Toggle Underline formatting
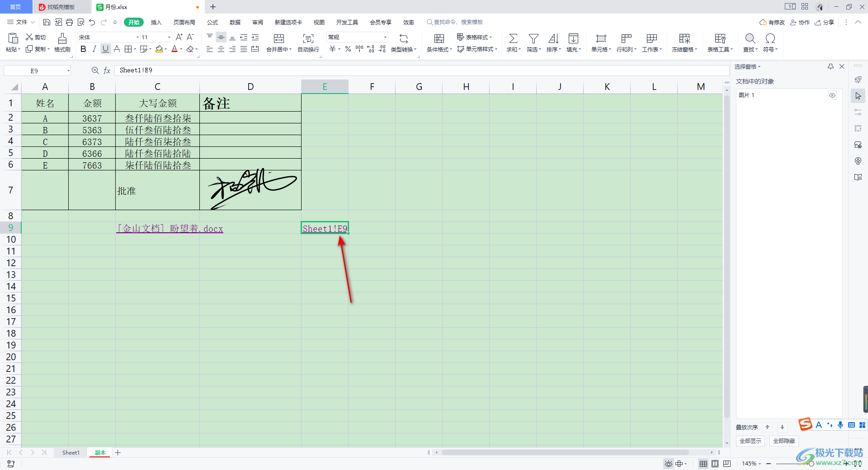Image resolution: width=868 pixels, height=470 pixels. (x=105, y=49)
